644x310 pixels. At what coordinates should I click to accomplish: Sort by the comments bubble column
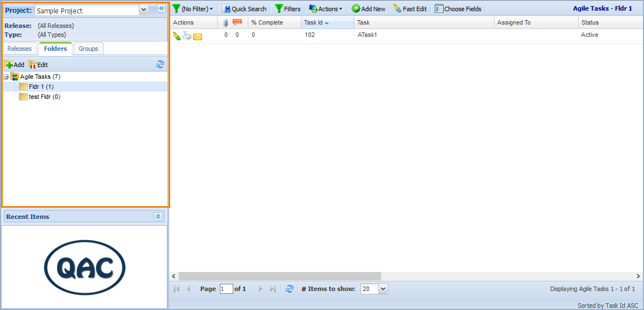[237, 22]
